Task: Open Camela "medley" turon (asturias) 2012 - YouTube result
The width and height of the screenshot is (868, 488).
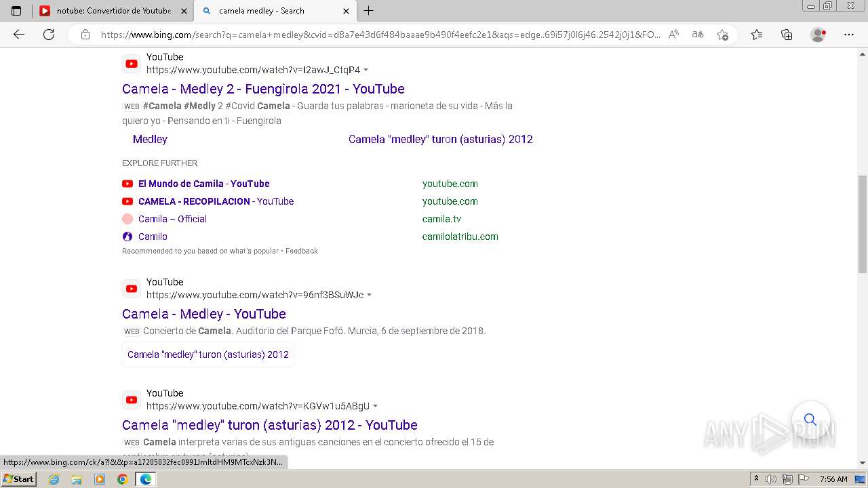Action: [270, 425]
